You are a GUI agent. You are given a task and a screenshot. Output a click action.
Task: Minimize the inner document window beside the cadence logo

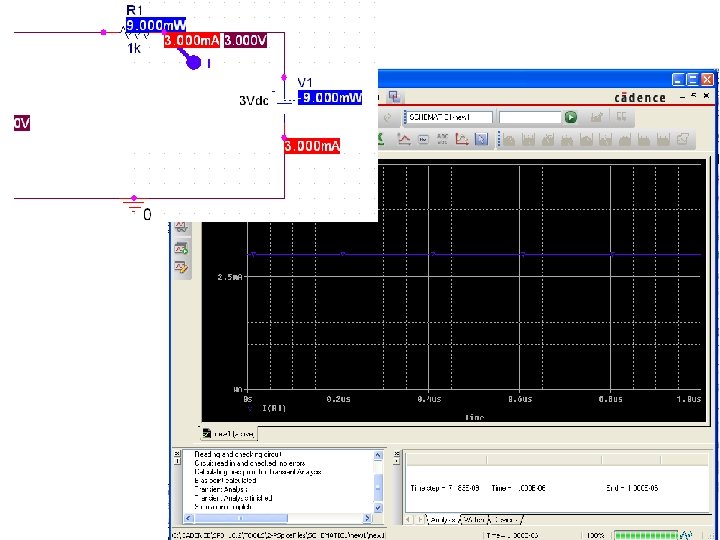[x=682, y=97]
